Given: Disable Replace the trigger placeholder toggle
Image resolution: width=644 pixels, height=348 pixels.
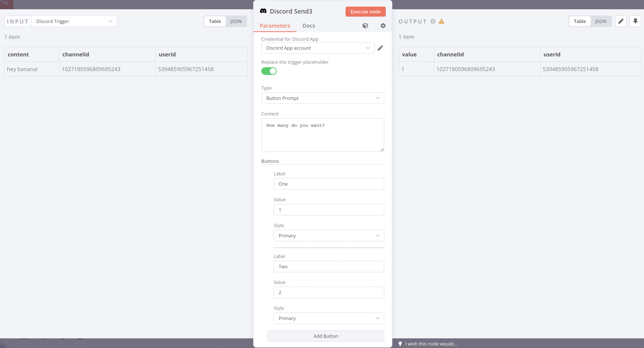Looking at the screenshot, I should point(269,71).
